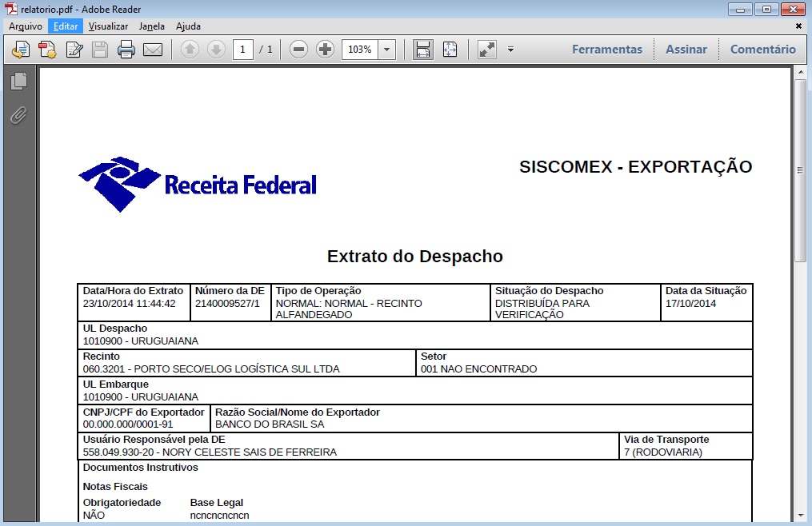
Task: Click the Receita Federal logo in the document
Action: [x=198, y=185]
